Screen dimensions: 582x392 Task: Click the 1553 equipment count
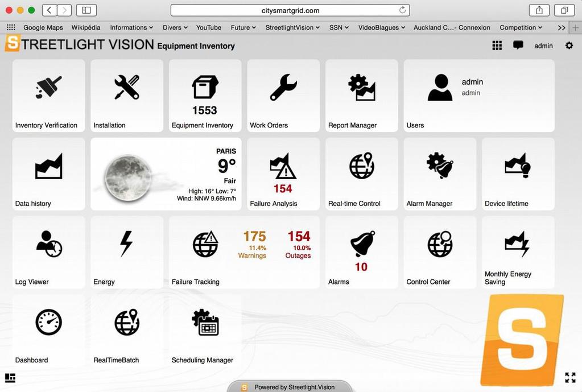coord(204,110)
